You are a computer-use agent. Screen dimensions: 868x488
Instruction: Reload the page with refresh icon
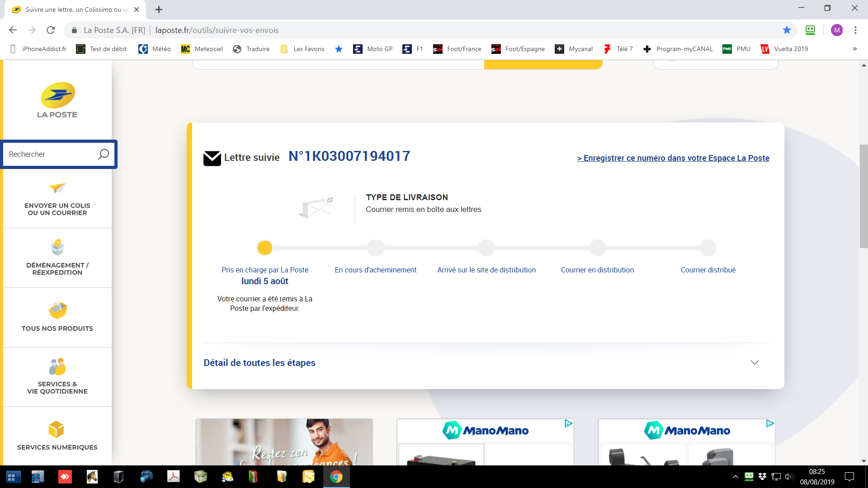(x=51, y=30)
